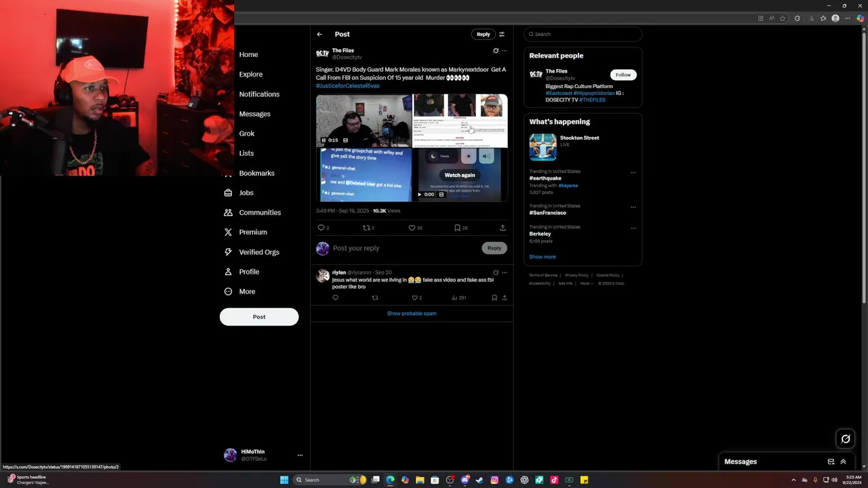The width and height of the screenshot is (868, 488).
Task: Open Notifications in sidebar
Action: [259, 94]
